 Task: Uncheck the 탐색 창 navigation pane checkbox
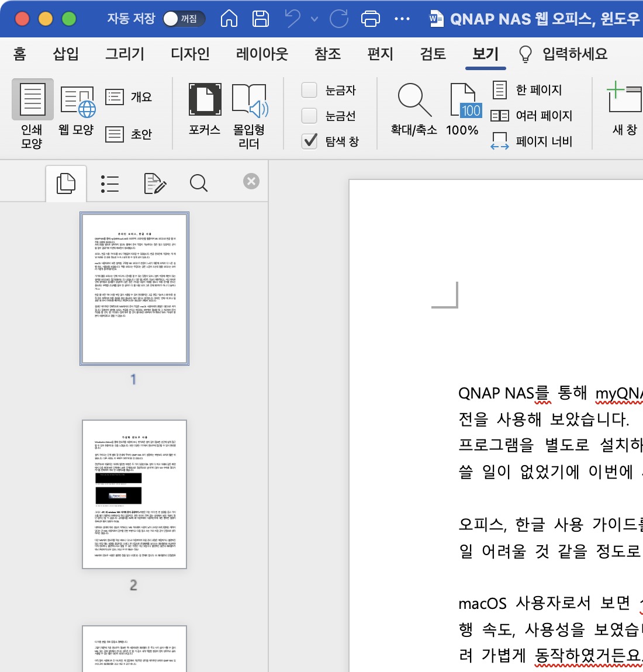tap(309, 141)
